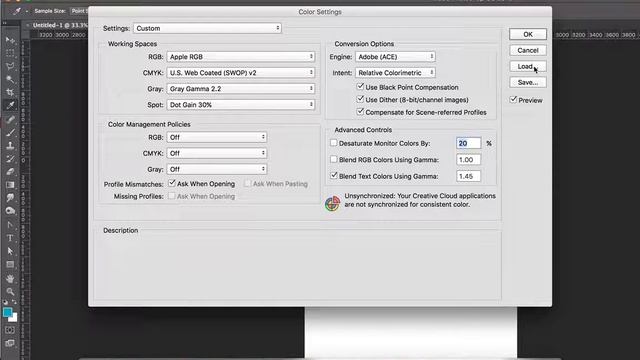The width and height of the screenshot is (640, 360).
Task: Select the Eyedropper tool in the toolbar
Action: click(x=10, y=105)
